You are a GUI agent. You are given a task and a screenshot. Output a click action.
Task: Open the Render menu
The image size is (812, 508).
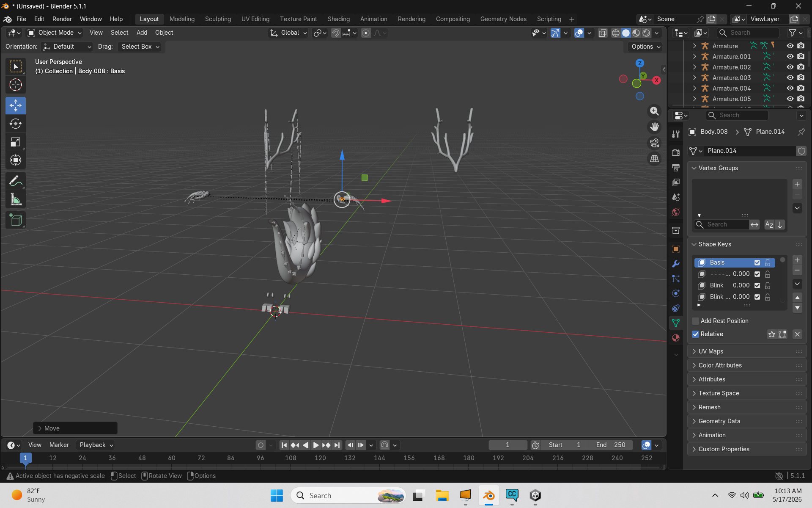pyautogui.click(x=62, y=19)
